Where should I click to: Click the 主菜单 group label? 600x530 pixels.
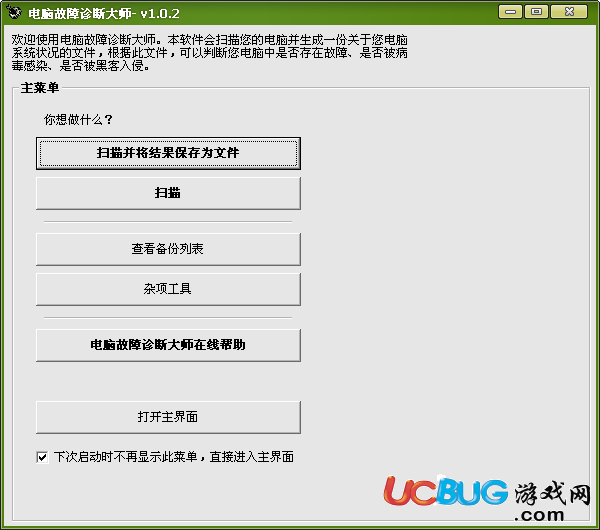coord(40,88)
